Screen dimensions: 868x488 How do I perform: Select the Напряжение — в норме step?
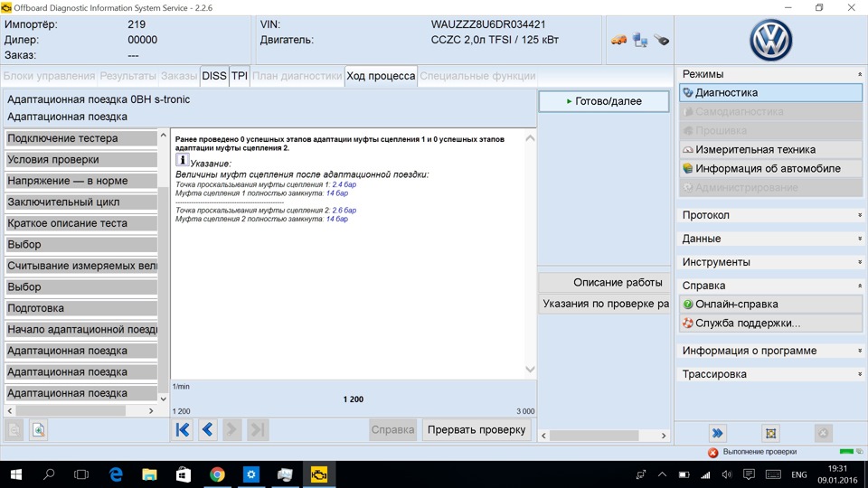tap(81, 181)
